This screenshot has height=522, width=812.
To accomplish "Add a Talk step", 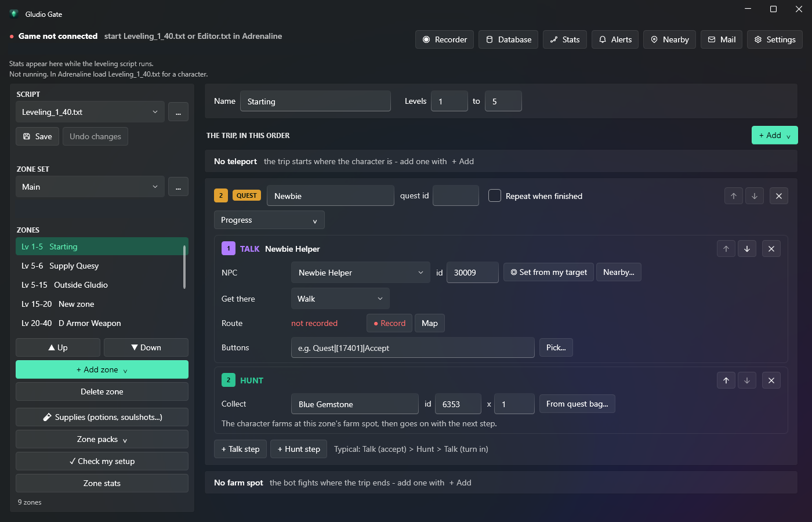I will click(241, 449).
